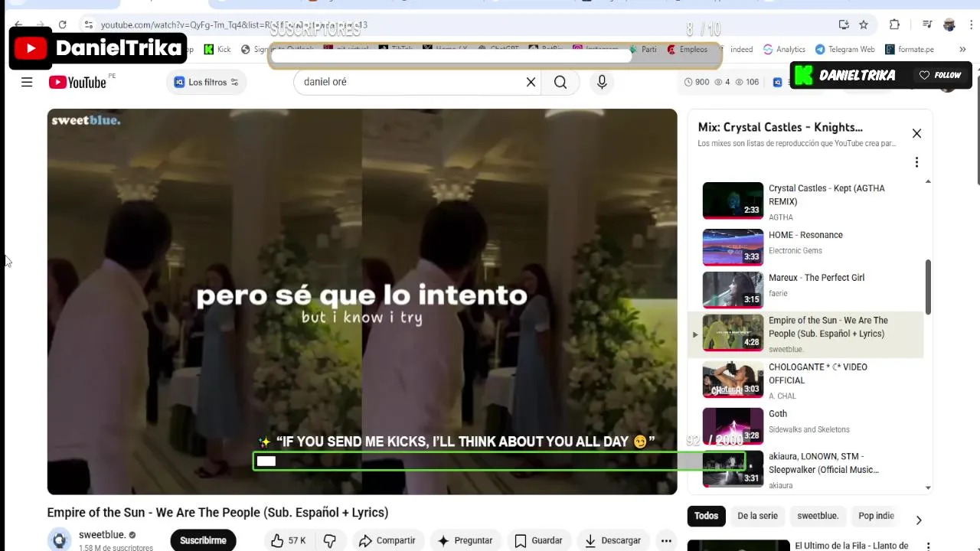Show hidden bookmarks with the overflow chevron

point(962,49)
